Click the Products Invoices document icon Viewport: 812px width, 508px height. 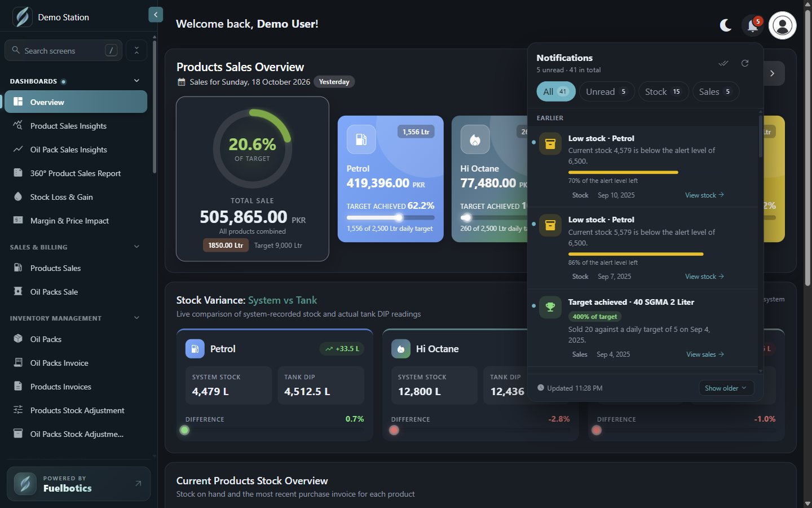point(18,386)
